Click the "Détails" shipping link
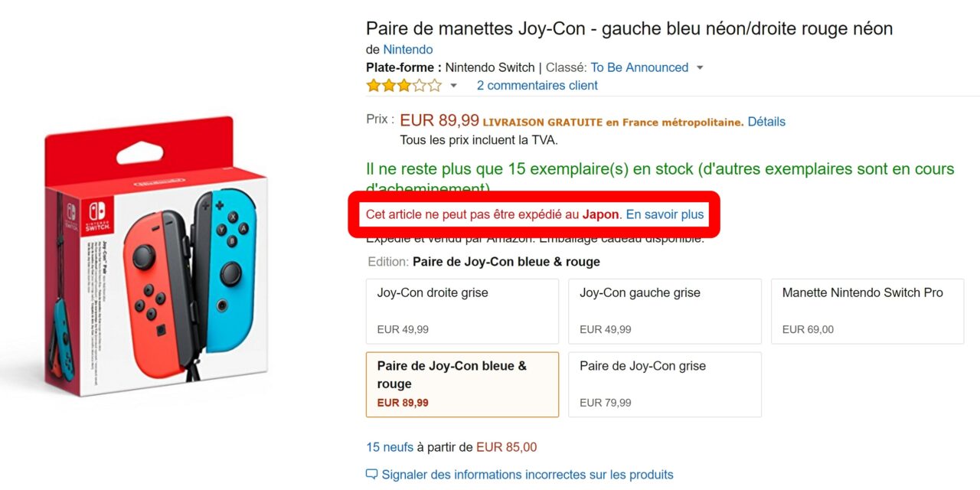Viewport: 980px width, 490px height. tap(766, 122)
